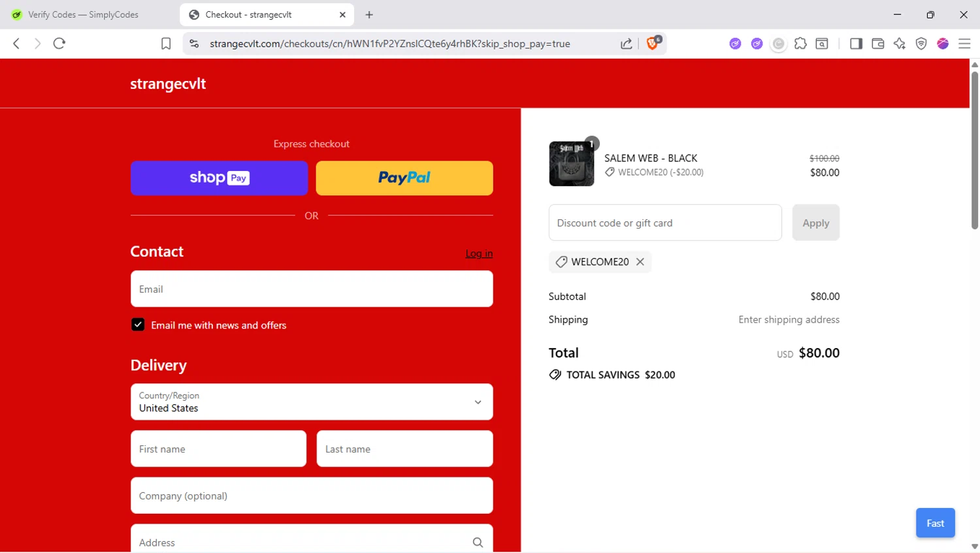Bookmark this page with bookmark icon

pos(166,44)
